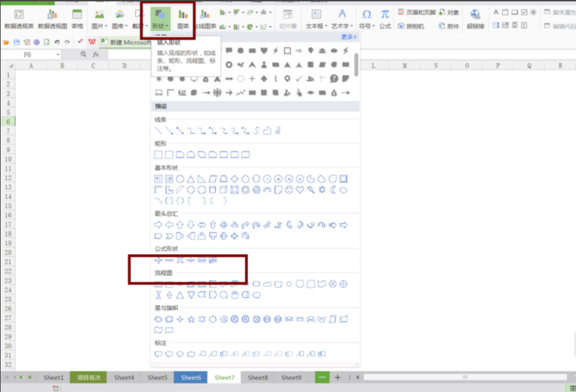
Task: Select the oval basic shape
Action: pyautogui.click(x=180, y=179)
